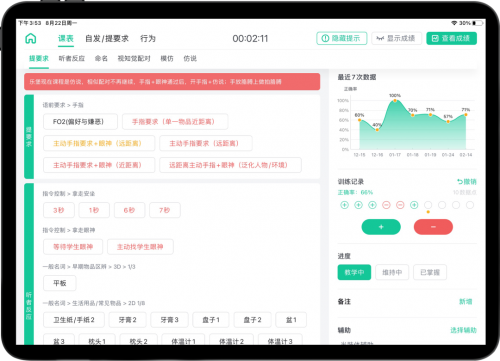
Task: Select the 3秒 item
Action: click(x=59, y=210)
